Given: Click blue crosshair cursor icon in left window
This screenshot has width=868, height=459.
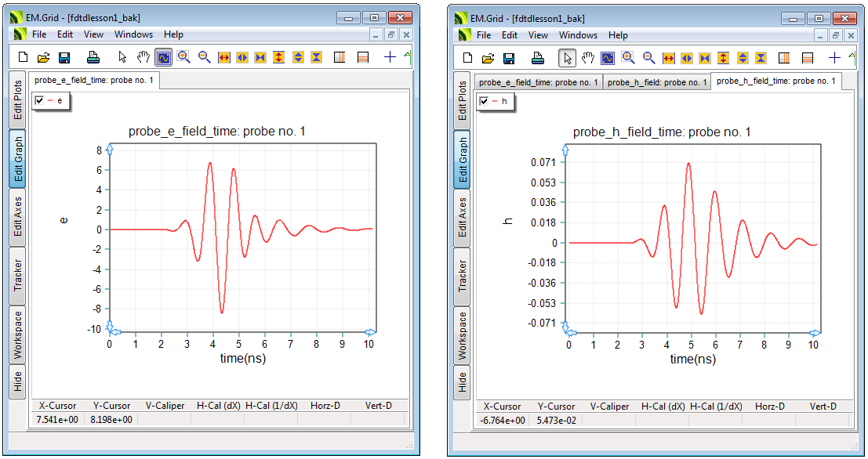Looking at the screenshot, I should (390, 57).
